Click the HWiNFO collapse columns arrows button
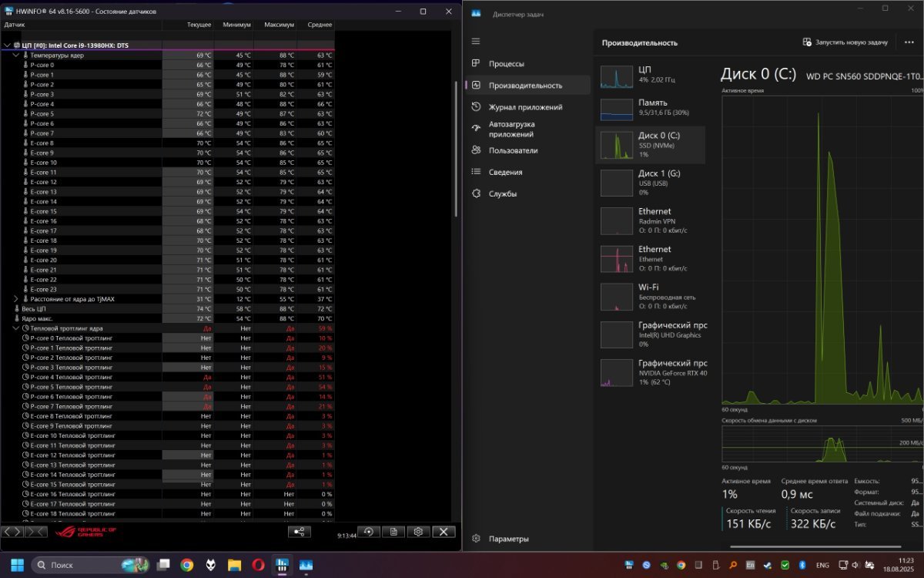Image resolution: width=924 pixels, height=578 pixels. click(35, 532)
